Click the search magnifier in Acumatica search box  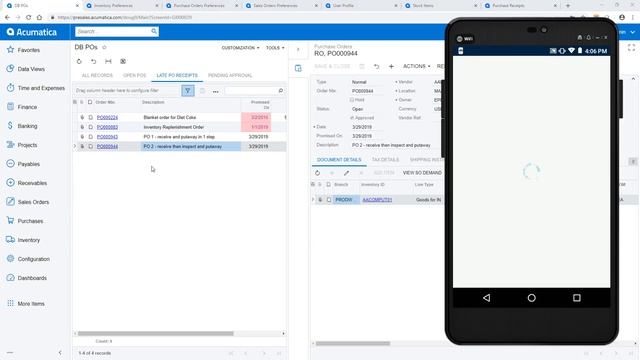[x=154, y=31]
